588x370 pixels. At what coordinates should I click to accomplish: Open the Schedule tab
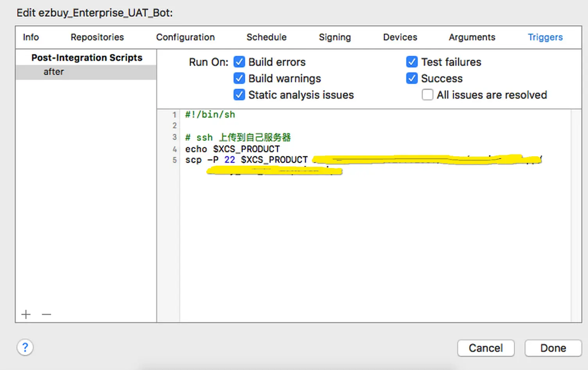click(266, 37)
